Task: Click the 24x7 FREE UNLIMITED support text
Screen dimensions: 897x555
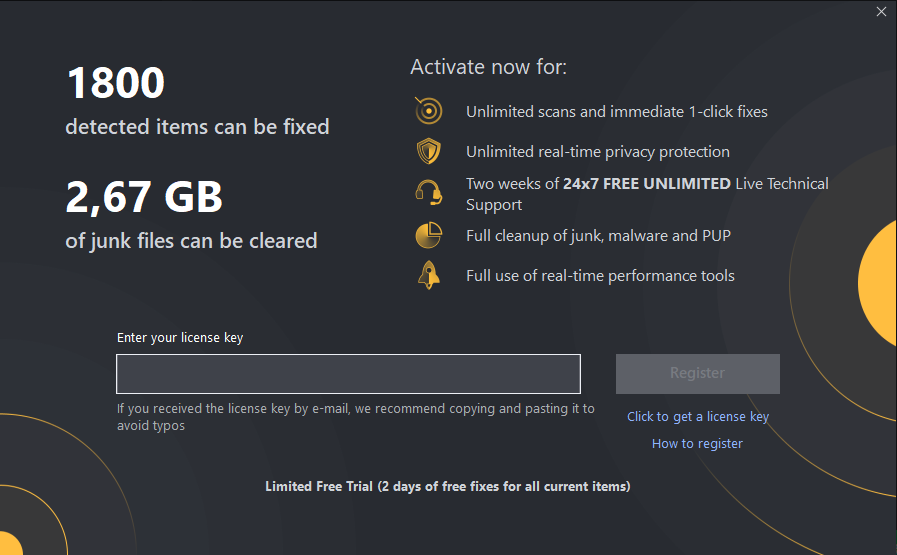Action: coord(647,184)
